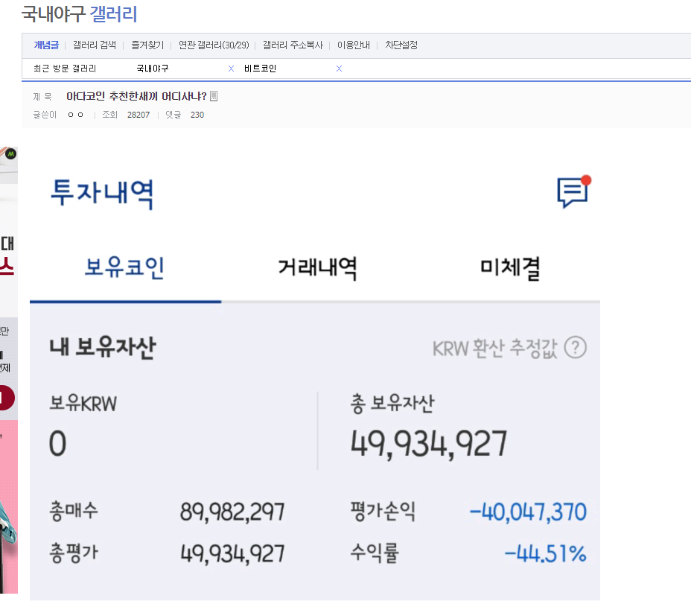Click 즐겨찾기 menu item
The height and width of the screenshot is (616, 691).
click(x=147, y=45)
